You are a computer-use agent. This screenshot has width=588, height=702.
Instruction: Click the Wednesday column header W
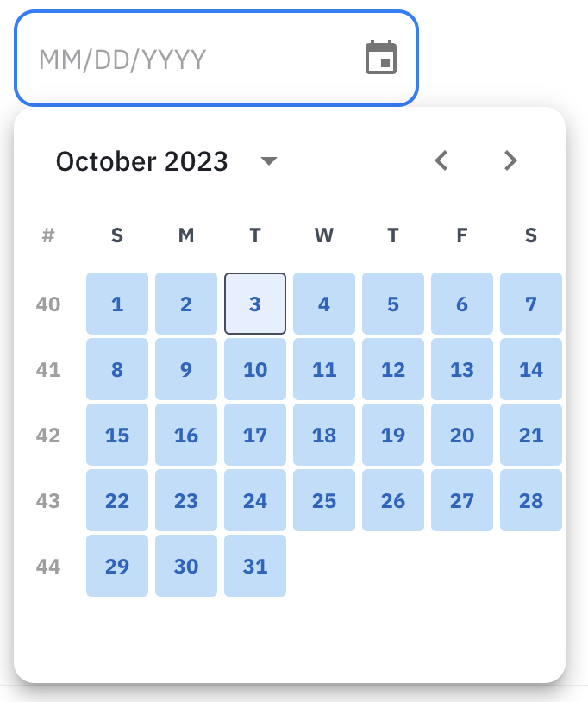[324, 235]
